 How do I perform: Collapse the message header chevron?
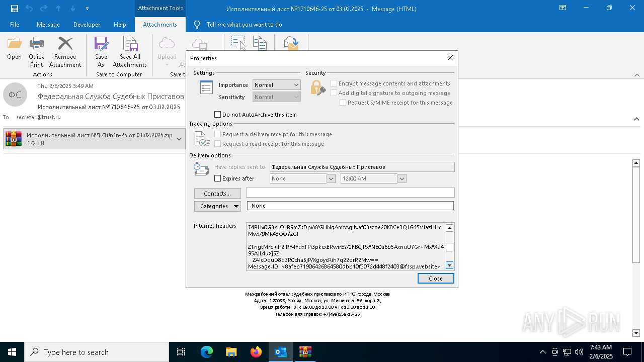coord(636,119)
